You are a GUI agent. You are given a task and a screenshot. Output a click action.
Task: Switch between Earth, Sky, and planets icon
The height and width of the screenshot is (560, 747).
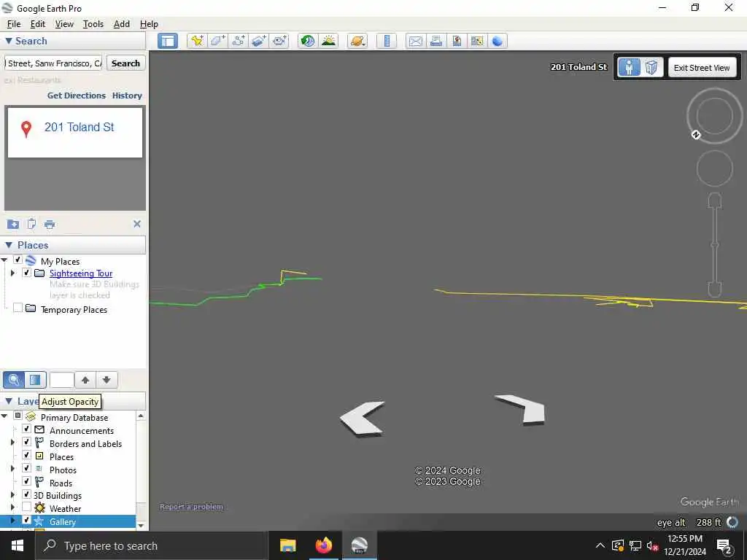(357, 41)
